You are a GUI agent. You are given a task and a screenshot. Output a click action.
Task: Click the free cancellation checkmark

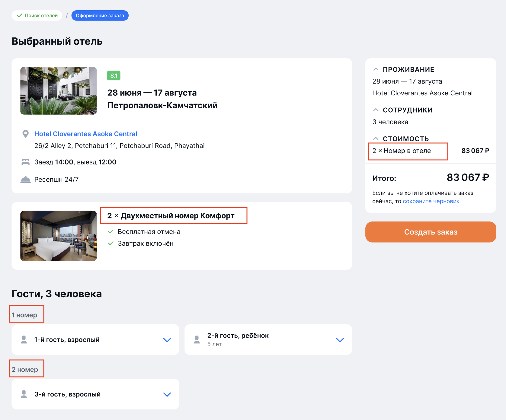coord(111,232)
